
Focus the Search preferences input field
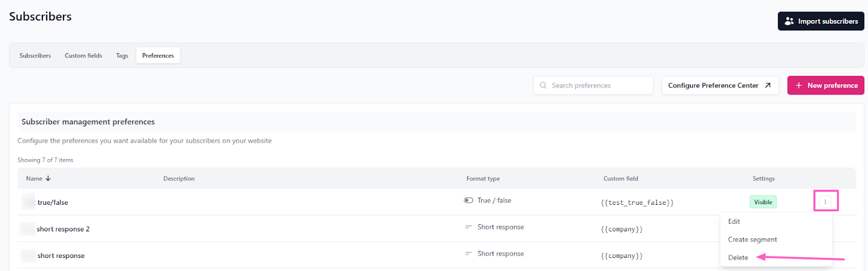597,85
